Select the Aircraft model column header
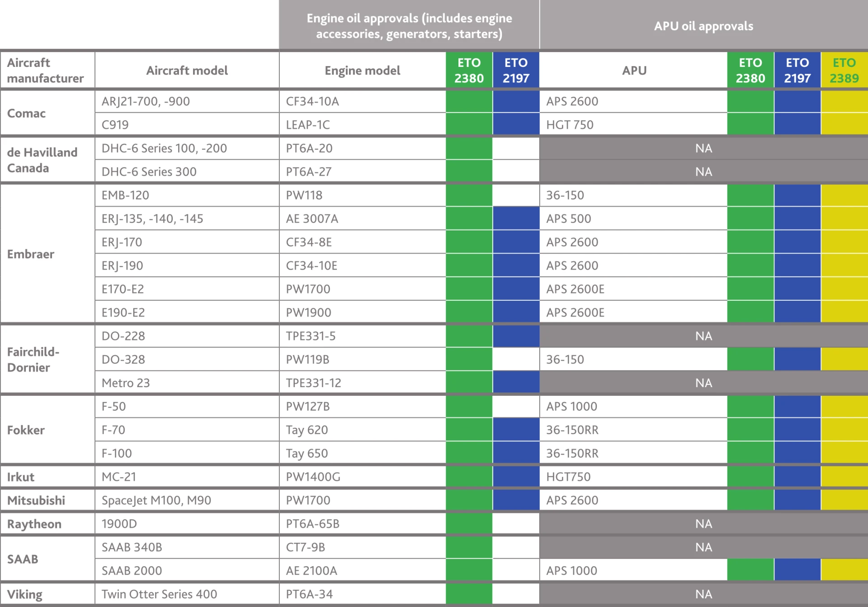This screenshot has height=607, width=868. click(187, 70)
